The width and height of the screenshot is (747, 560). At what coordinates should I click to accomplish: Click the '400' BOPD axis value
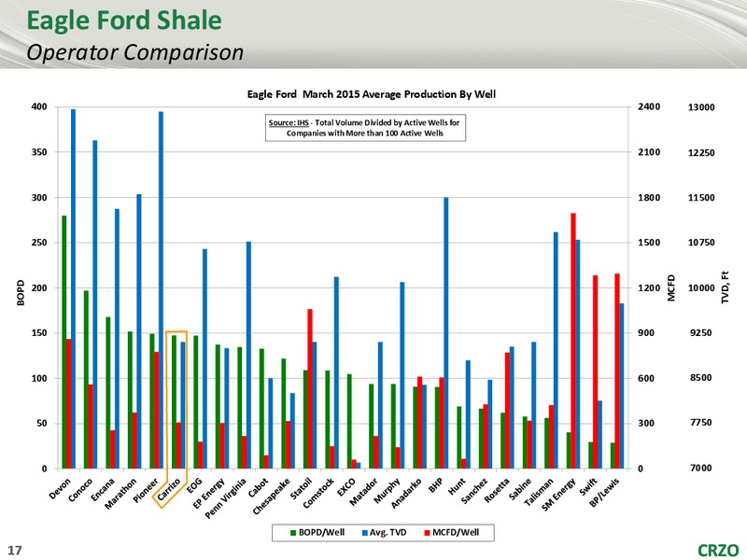pos(39,106)
